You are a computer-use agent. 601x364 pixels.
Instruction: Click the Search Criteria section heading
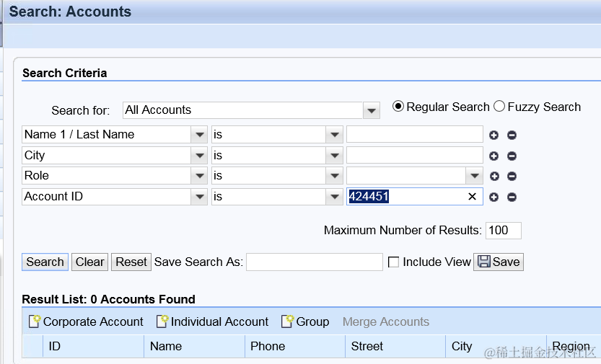(x=64, y=73)
